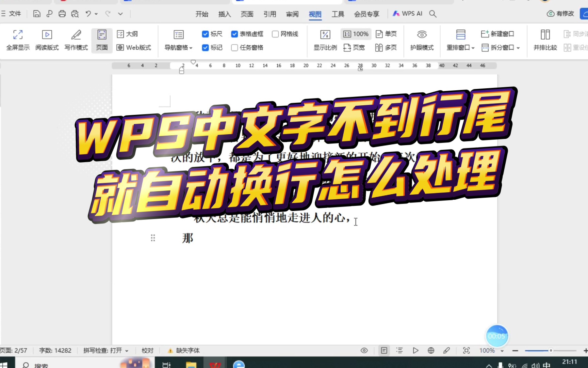Switch to the Review (审阅) tab

pos(292,14)
